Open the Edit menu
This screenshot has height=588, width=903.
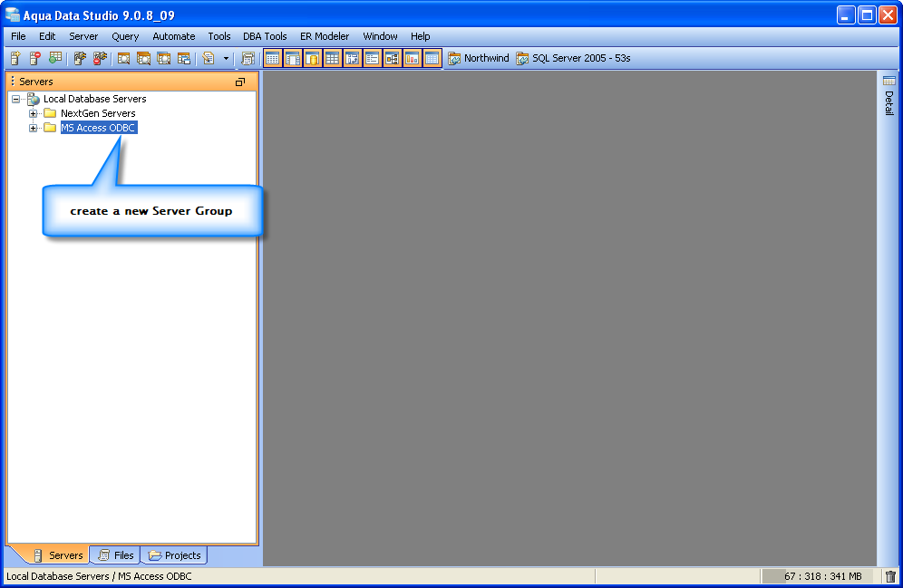pyautogui.click(x=47, y=36)
